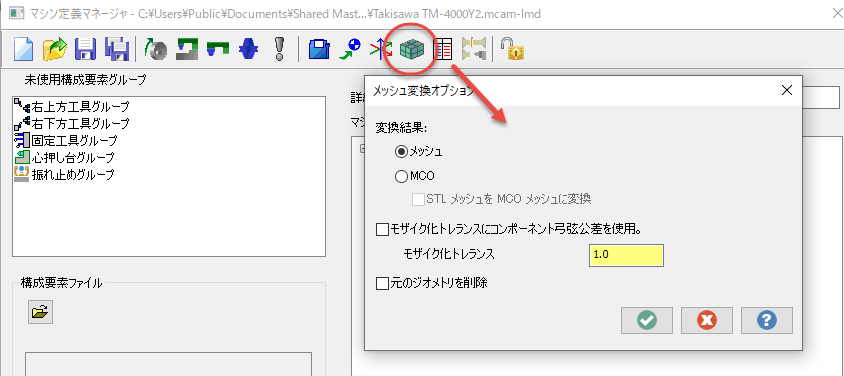
Task: Enable モザイク化トレランスにコンポーネント弓弦公差を使用 checkbox
Action: 382,230
